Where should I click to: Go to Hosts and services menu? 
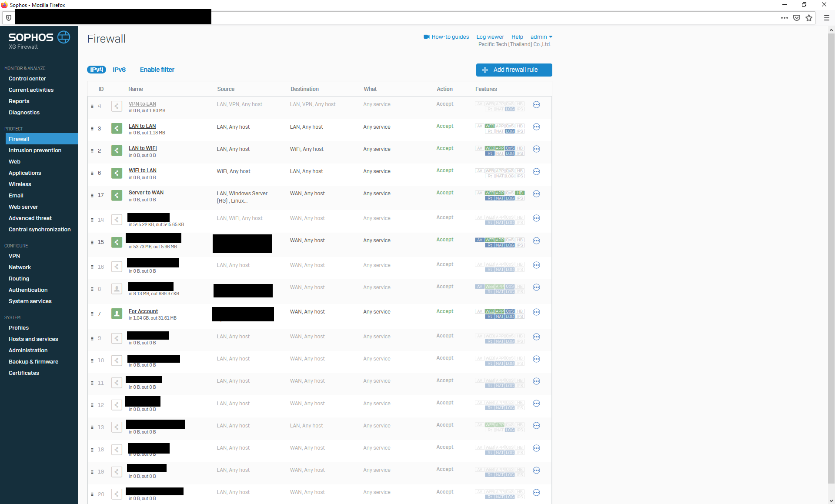[x=33, y=339]
